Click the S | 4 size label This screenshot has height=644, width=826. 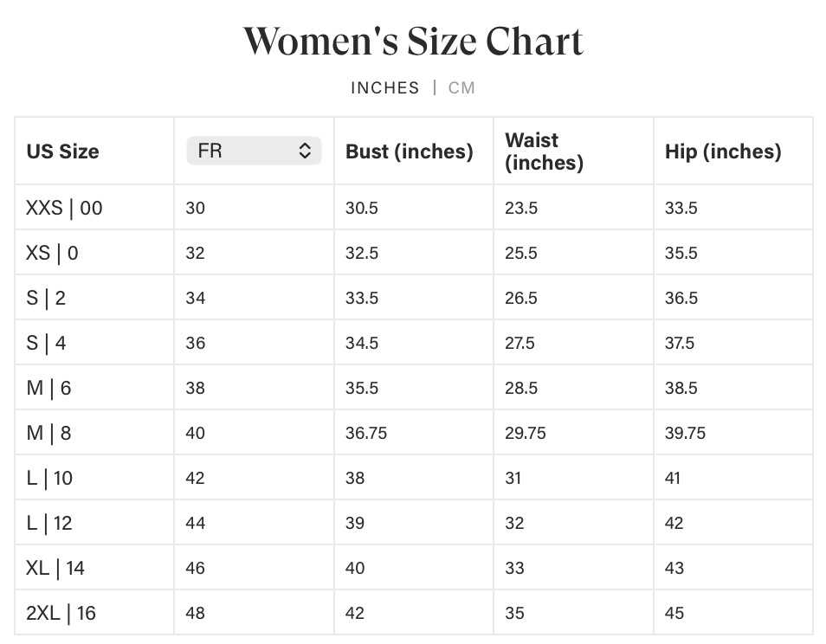46,343
